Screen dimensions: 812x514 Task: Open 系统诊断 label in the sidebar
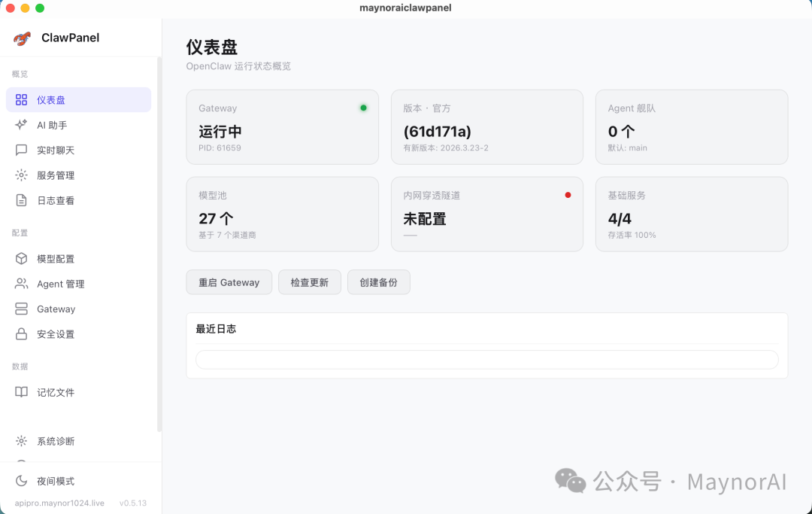pos(56,442)
